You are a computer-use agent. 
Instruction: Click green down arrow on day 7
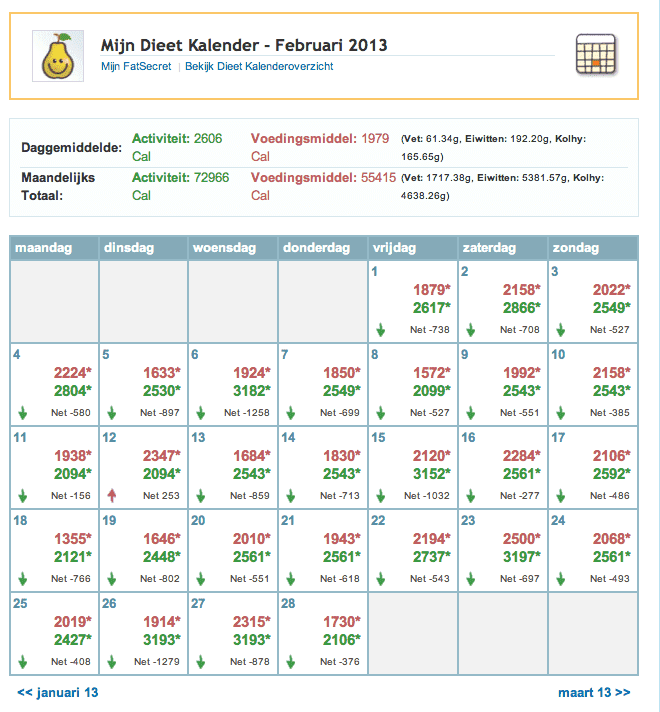(291, 413)
